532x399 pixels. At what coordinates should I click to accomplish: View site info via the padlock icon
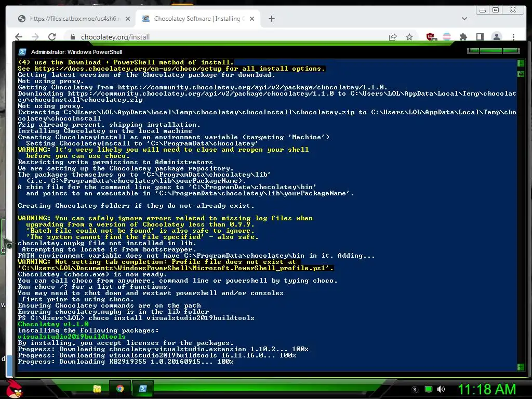[72, 37]
